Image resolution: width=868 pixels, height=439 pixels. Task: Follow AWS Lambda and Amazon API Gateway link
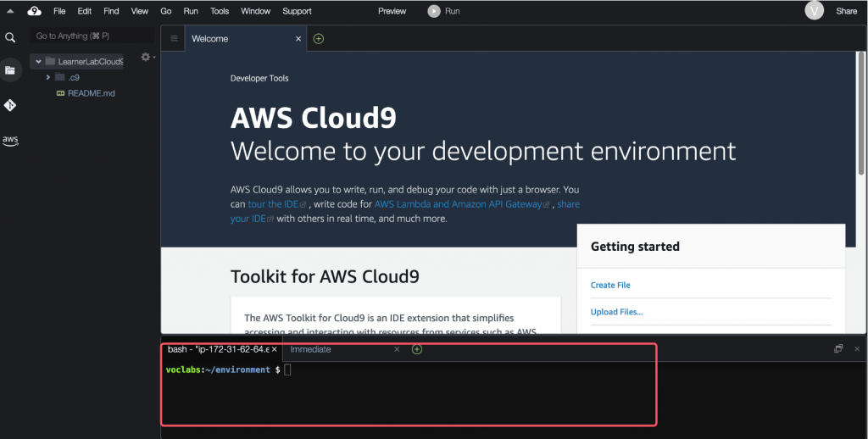click(461, 204)
